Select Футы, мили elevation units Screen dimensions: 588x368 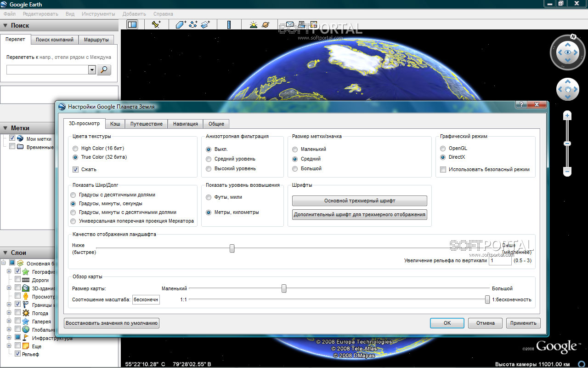(209, 197)
